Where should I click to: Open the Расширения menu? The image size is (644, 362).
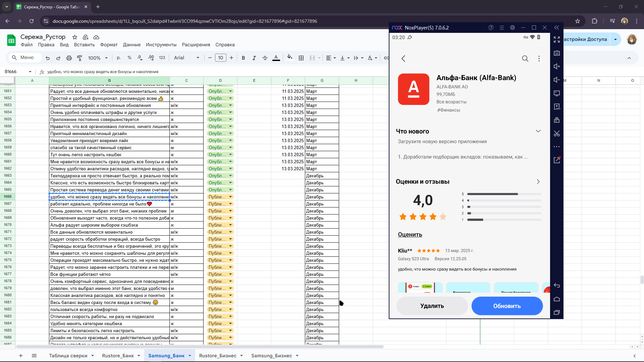coord(196,45)
